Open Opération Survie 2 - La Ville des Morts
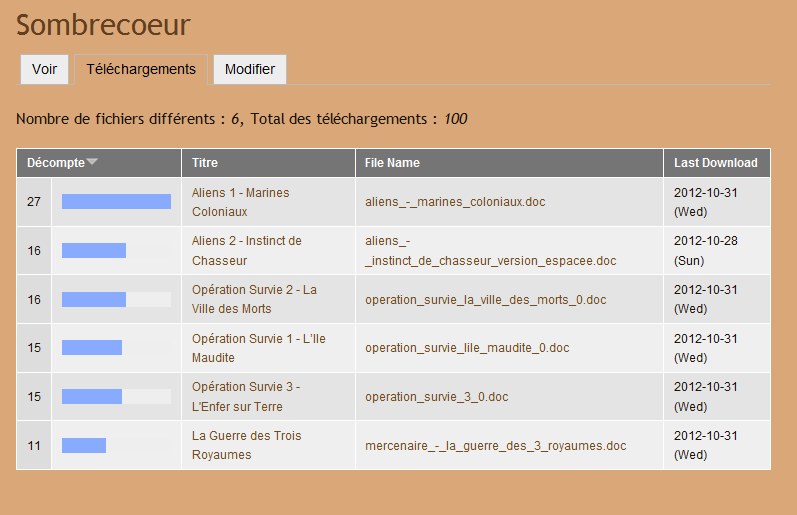 coord(254,299)
